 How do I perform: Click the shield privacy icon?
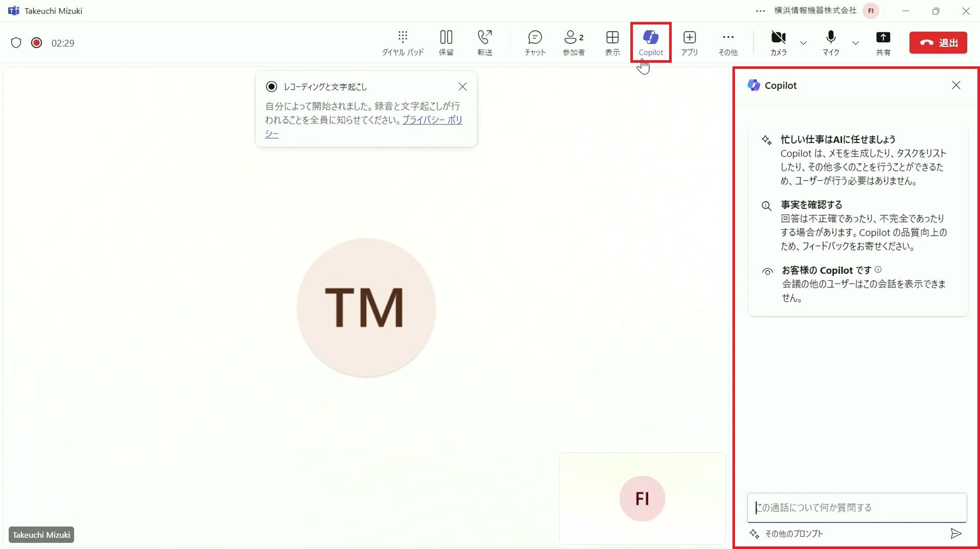click(16, 43)
